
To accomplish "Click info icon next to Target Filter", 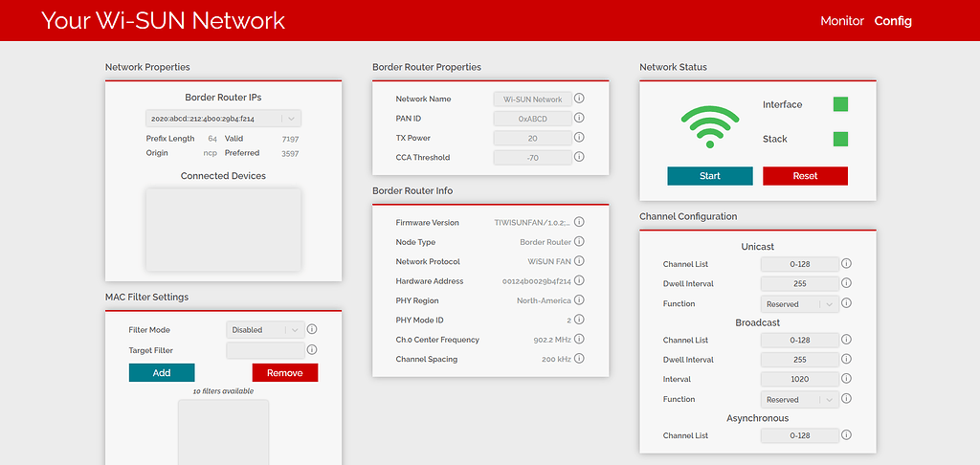I will 312,350.
